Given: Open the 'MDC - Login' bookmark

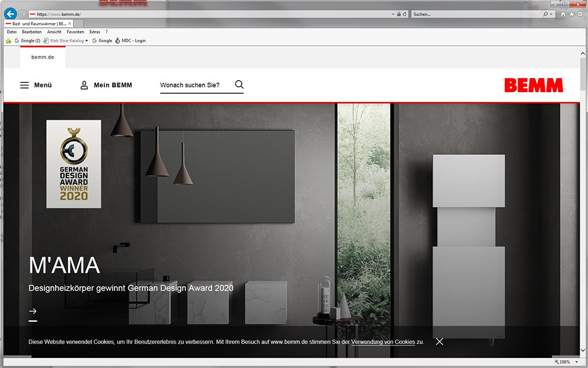Looking at the screenshot, I should [x=130, y=40].
